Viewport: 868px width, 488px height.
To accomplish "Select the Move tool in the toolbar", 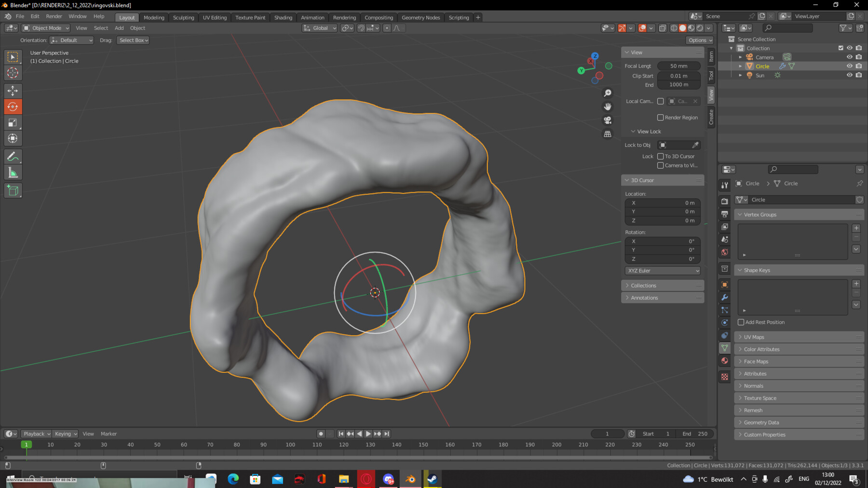I will point(13,91).
